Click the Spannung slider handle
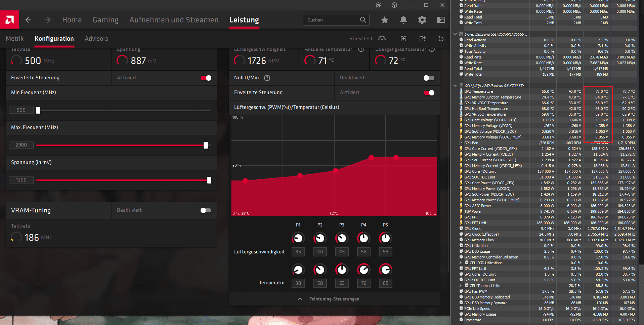 point(209,180)
